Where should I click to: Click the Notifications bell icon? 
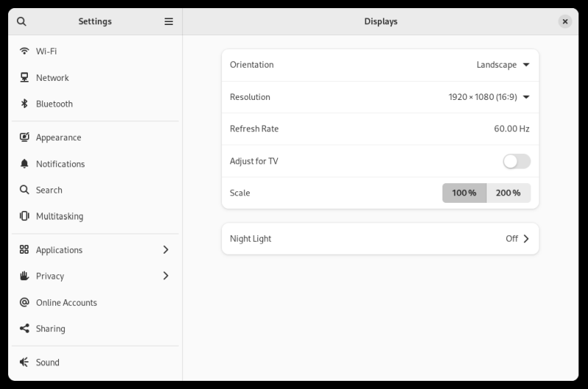point(24,164)
